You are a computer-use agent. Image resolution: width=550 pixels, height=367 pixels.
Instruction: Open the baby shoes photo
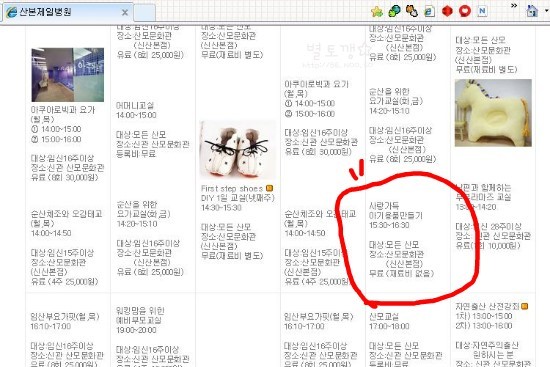point(237,150)
